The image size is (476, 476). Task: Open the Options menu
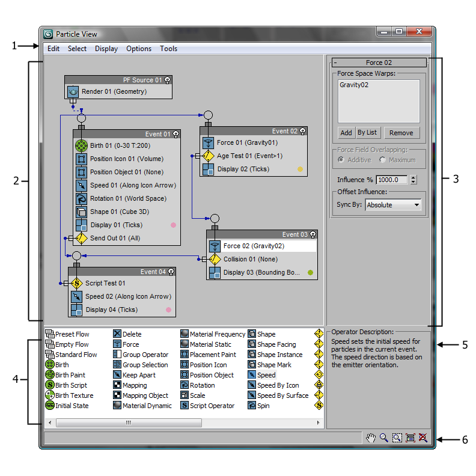point(139,49)
